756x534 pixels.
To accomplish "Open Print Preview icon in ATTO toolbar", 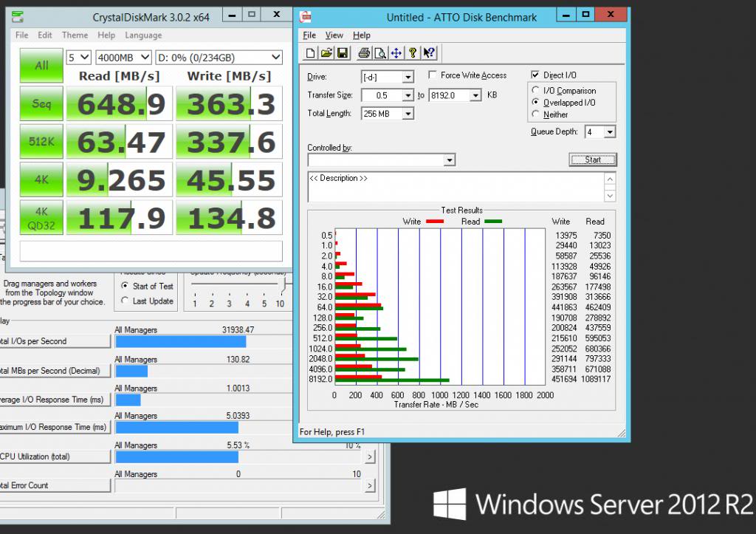I will 380,53.
